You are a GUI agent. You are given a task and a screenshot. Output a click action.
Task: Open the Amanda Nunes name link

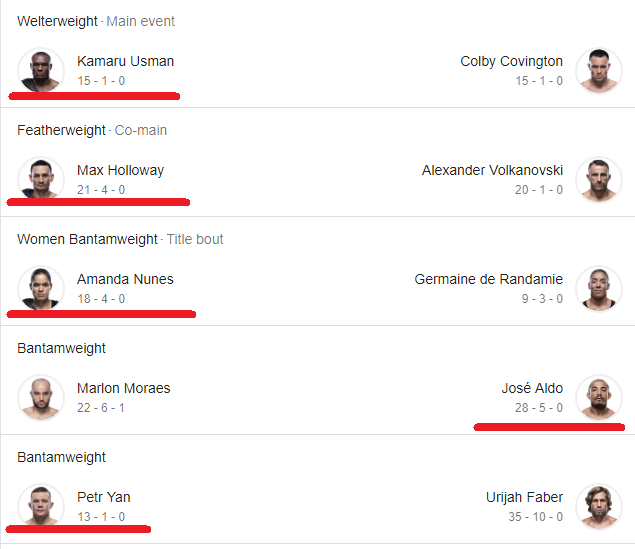tap(125, 279)
